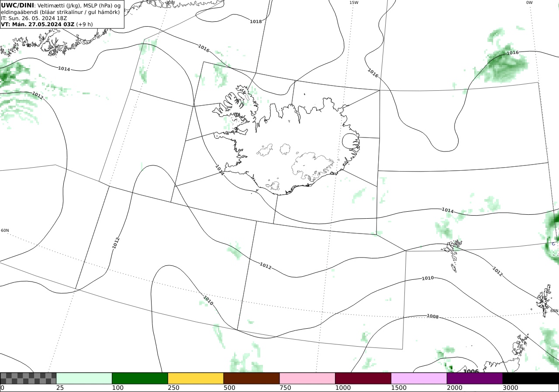Click the 1018 isobar label
Image resolution: width=559 pixels, height=392 pixels.
[256, 21]
